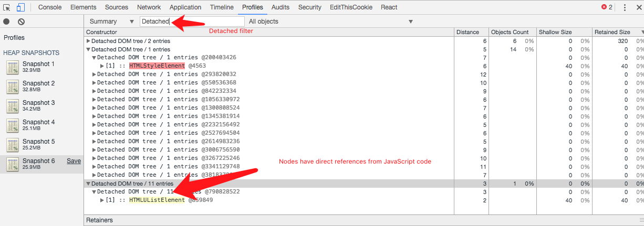
Task: Click the red error count indicator
Action: pyautogui.click(x=607, y=7)
